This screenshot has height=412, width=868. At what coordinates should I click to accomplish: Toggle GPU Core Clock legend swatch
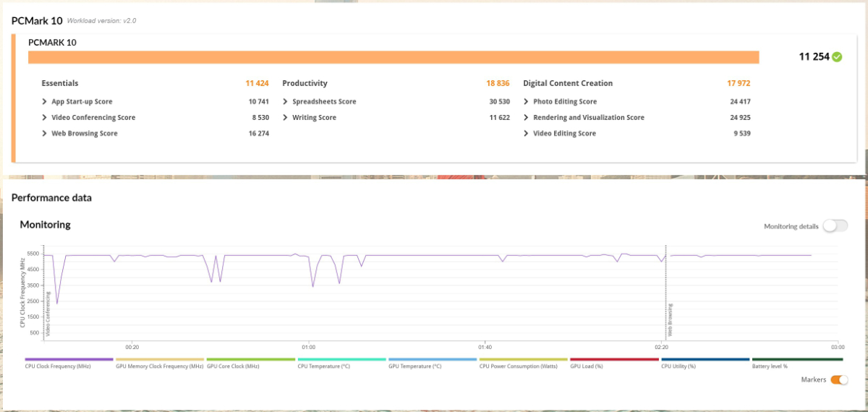pos(251,359)
